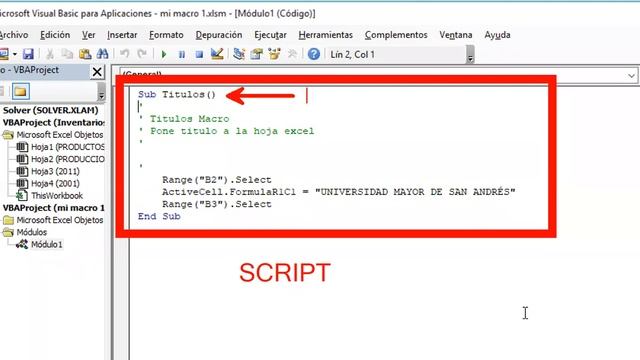Copy selection using the copy icon
The image size is (640, 360).
(67, 54)
